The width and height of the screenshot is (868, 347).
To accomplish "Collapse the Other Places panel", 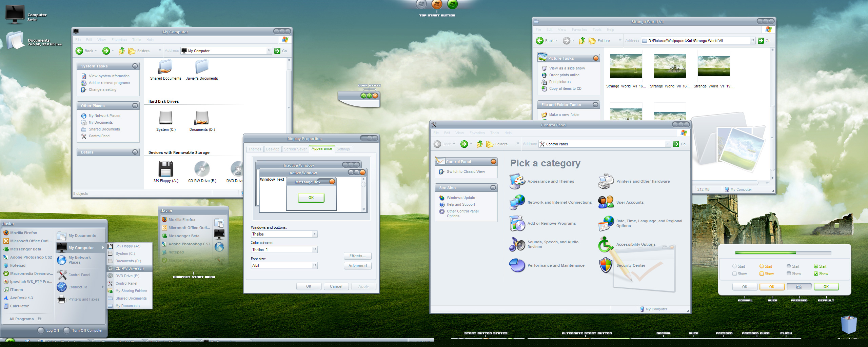I will (x=135, y=106).
